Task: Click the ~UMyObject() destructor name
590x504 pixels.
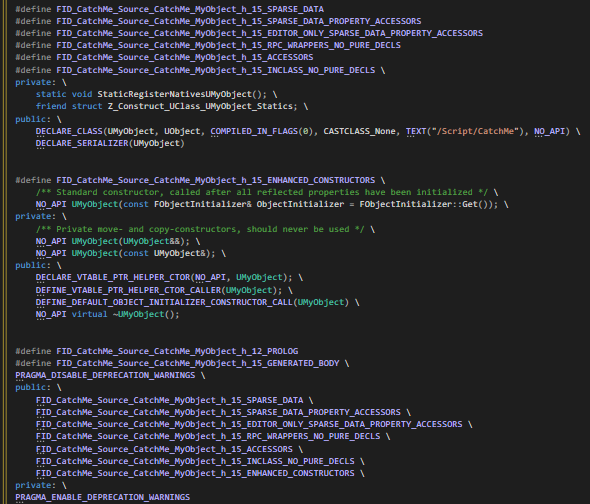Action: click(144, 314)
